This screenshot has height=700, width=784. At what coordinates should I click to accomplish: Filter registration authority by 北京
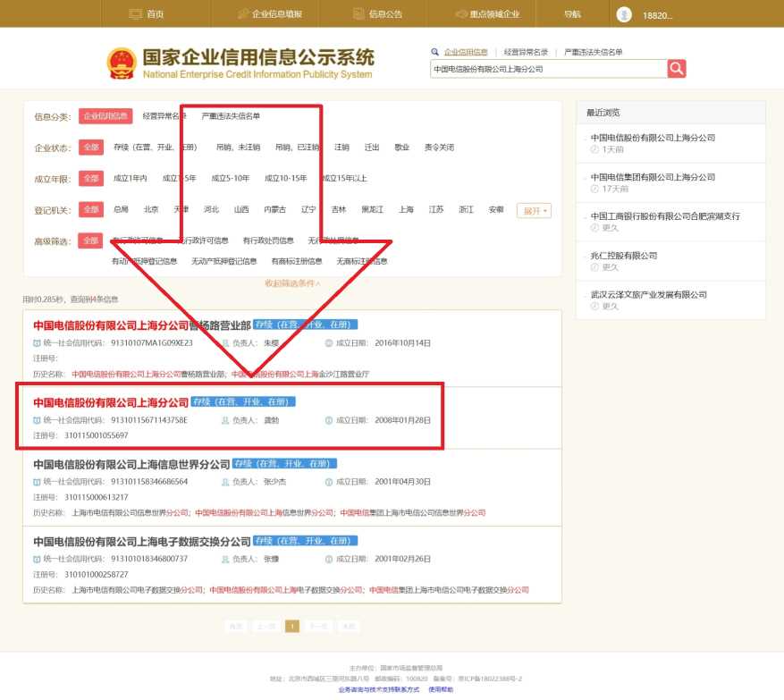coord(151,209)
